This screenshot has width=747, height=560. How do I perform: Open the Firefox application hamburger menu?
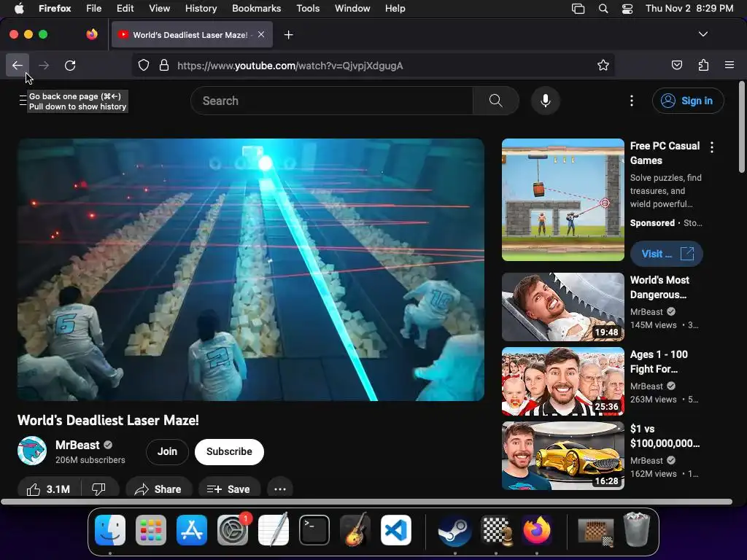[x=729, y=65]
